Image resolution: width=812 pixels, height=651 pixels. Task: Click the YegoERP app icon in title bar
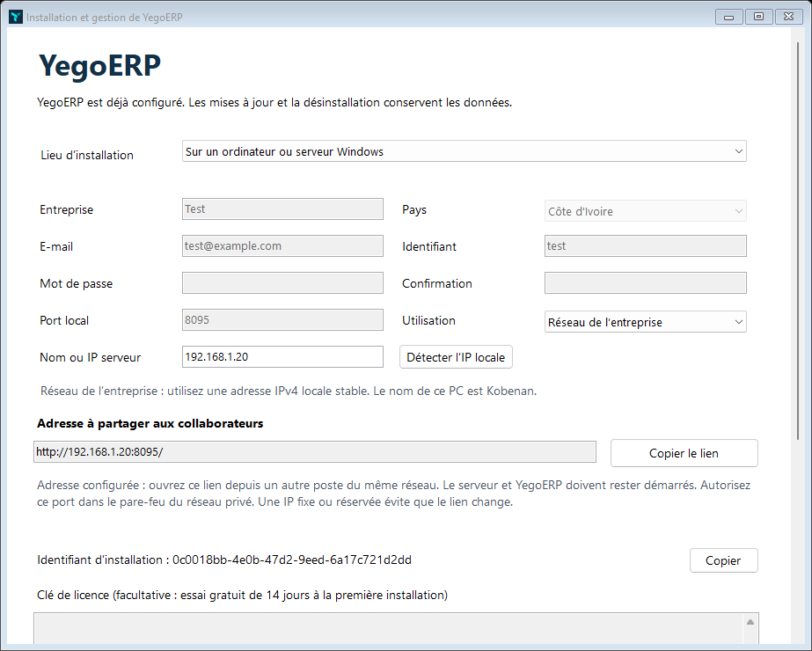(x=16, y=17)
